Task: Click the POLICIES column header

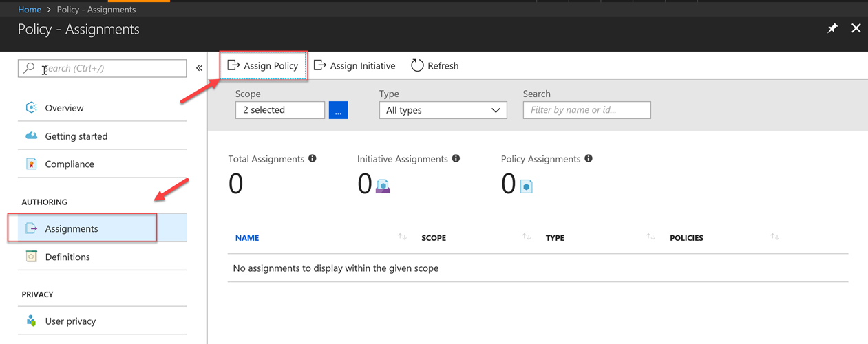Action: (x=686, y=238)
